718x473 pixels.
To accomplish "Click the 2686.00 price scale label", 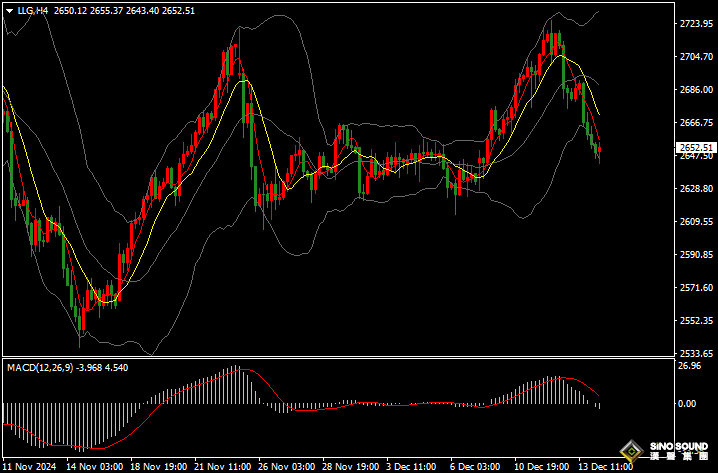I will point(696,90).
